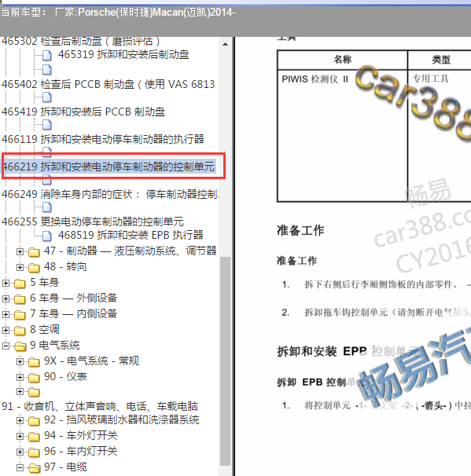Open 466249 消除车身内部的症状 entry

(110, 194)
